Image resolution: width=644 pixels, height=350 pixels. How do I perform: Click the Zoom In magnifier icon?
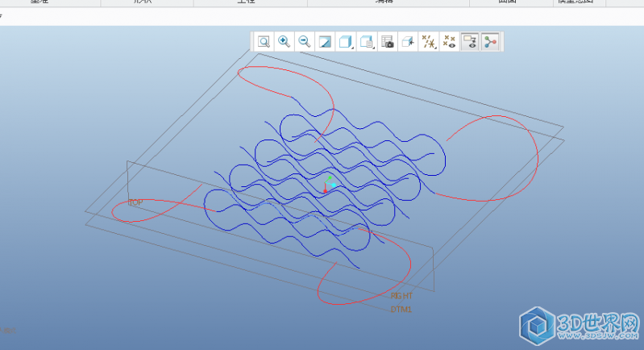pyautogui.click(x=285, y=41)
